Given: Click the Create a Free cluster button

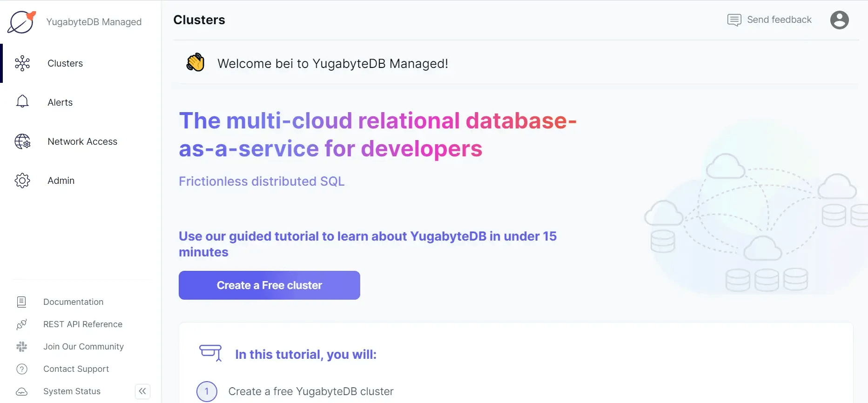Looking at the screenshot, I should click(269, 285).
